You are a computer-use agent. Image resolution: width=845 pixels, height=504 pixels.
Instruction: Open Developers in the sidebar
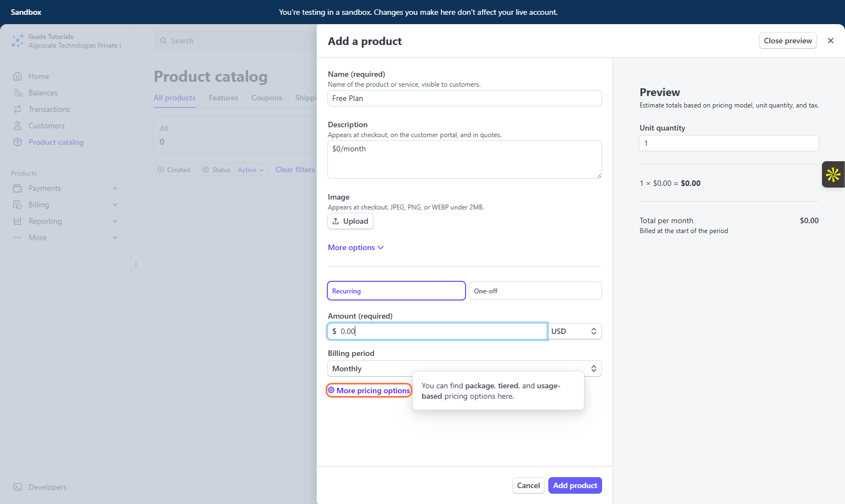[x=47, y=487]
